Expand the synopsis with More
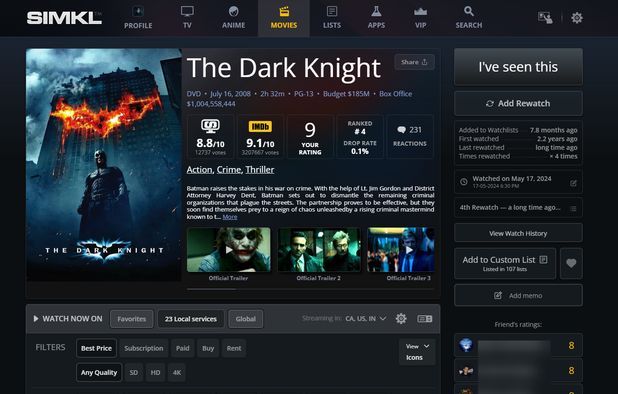618x394 pixels. click(230, 217)
